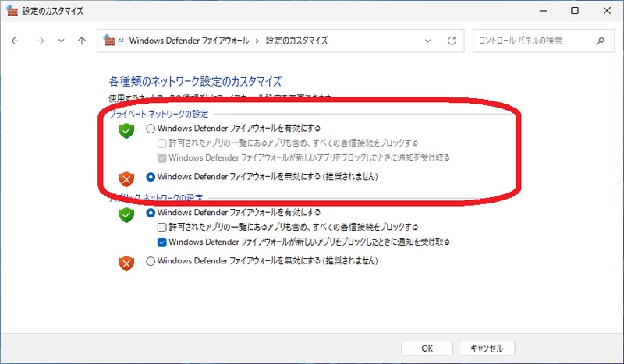The height and width of the screenshot is (364, 624).
Task: Toggle private block all incoming connections checkbox
Action: click(x=161, y=143)
